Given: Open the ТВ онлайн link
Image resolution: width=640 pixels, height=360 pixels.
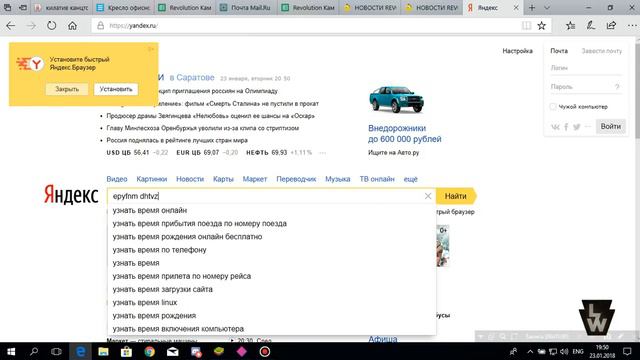Looking at the screenshot, I should [377, 179].
